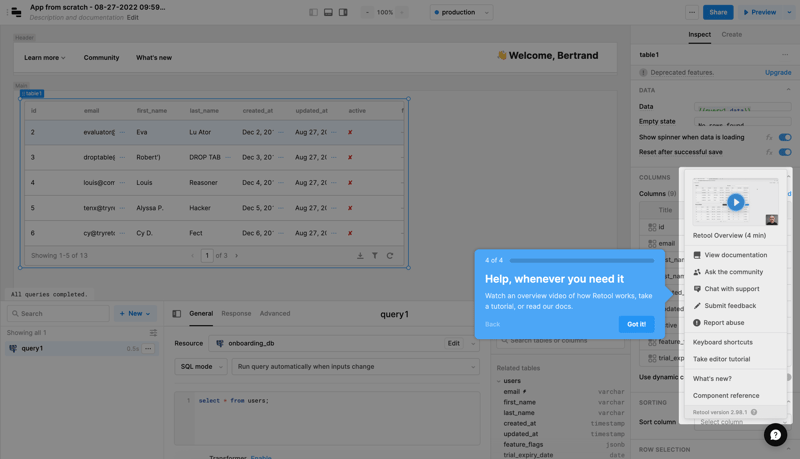
Task: Open the query Response tab
Action: [x=236, y=313]
